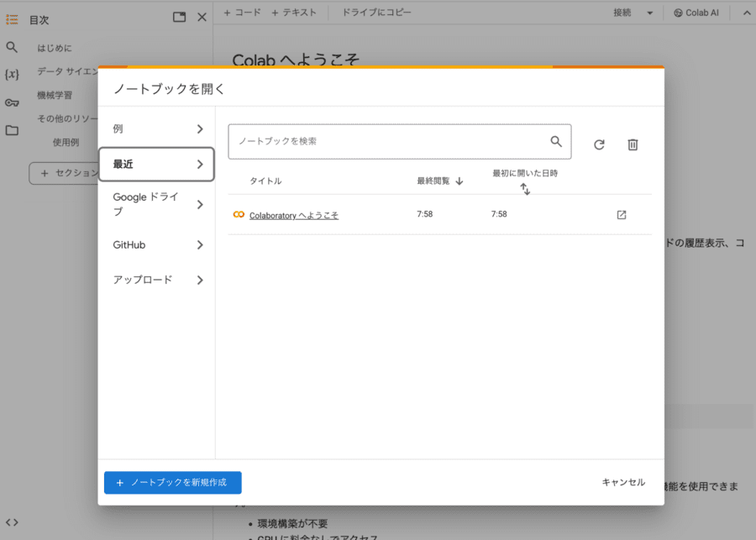Switch to the GitHub tab

156,245
